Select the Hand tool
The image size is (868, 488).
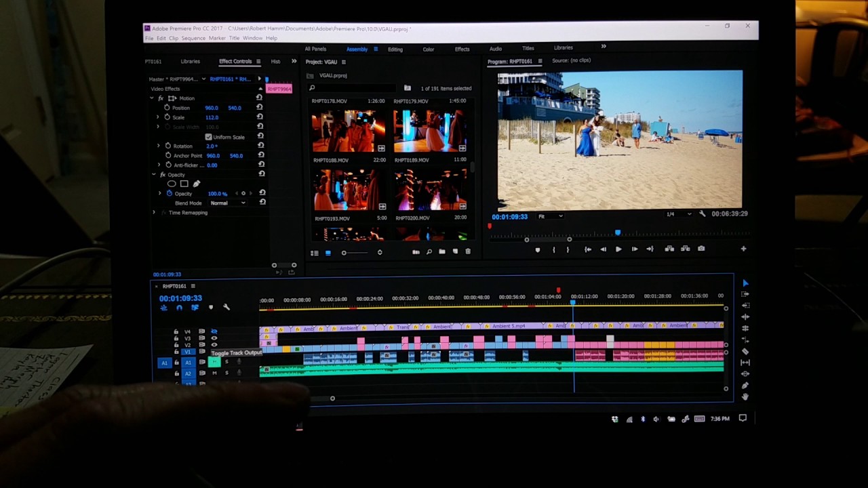point(745,396)
